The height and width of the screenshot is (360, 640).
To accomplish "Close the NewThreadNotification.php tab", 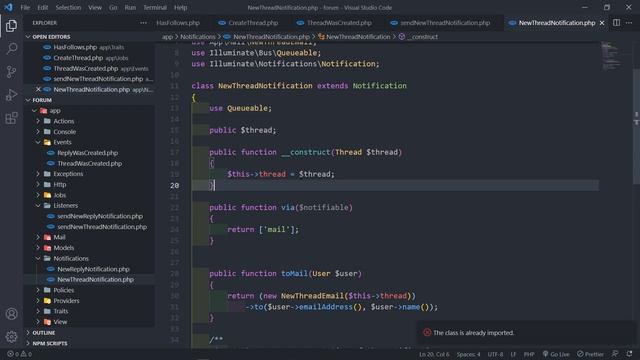I will 602,23.
